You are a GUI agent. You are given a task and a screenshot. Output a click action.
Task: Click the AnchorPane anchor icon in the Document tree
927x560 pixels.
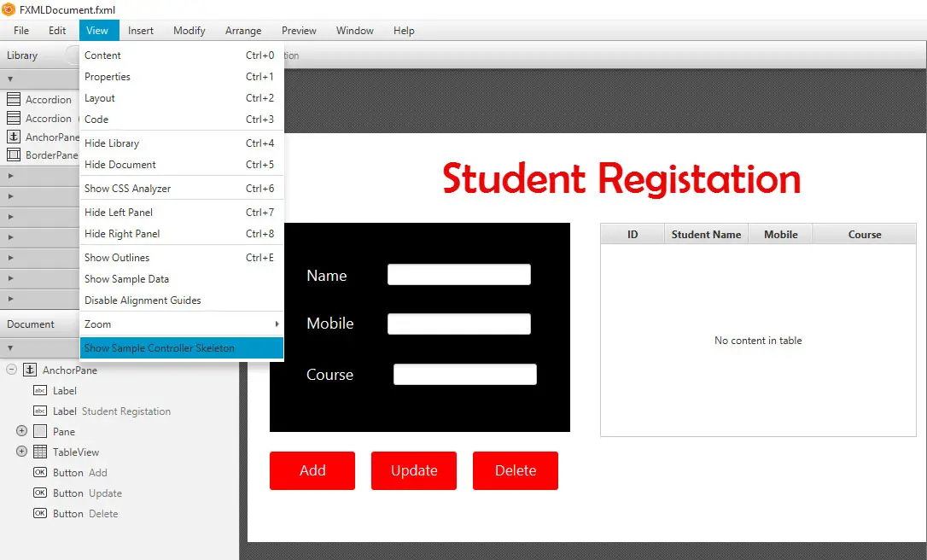[x=30, y=370]
